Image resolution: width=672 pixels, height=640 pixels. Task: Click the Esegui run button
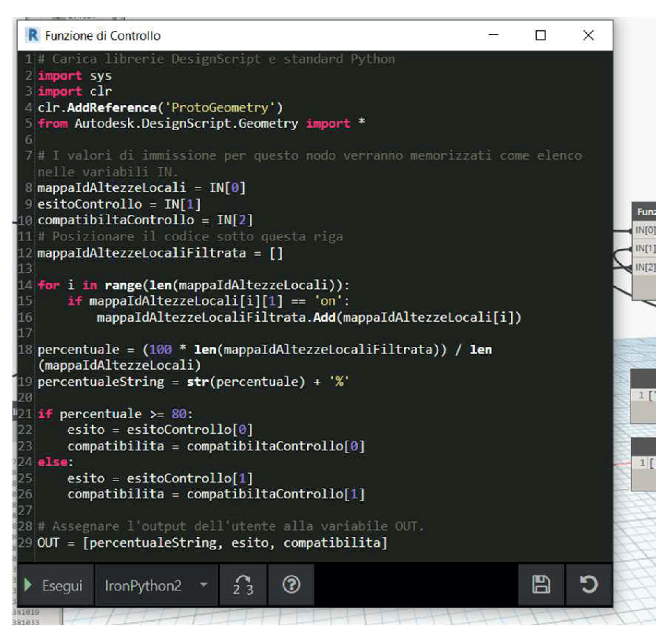pos(55,585)
